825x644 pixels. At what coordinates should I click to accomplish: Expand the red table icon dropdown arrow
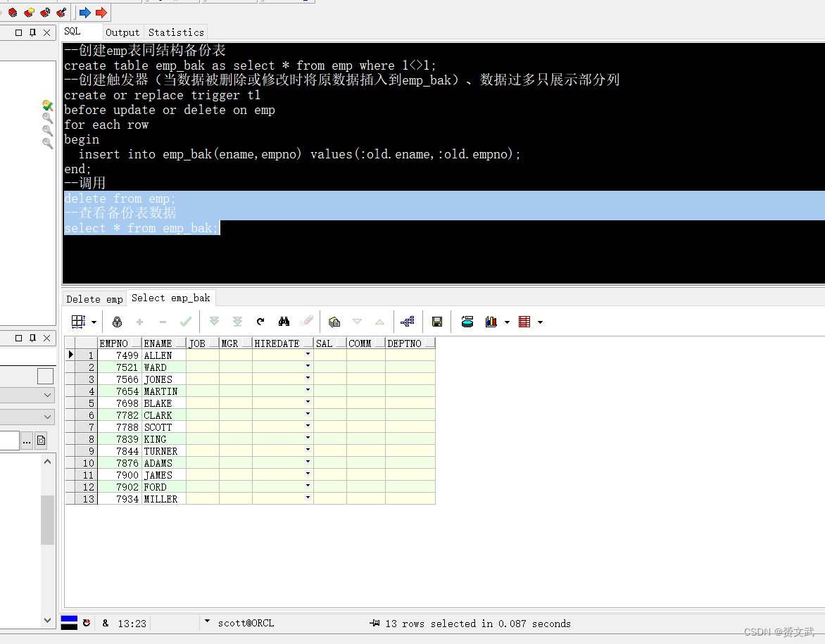click(x=541, y=322)
